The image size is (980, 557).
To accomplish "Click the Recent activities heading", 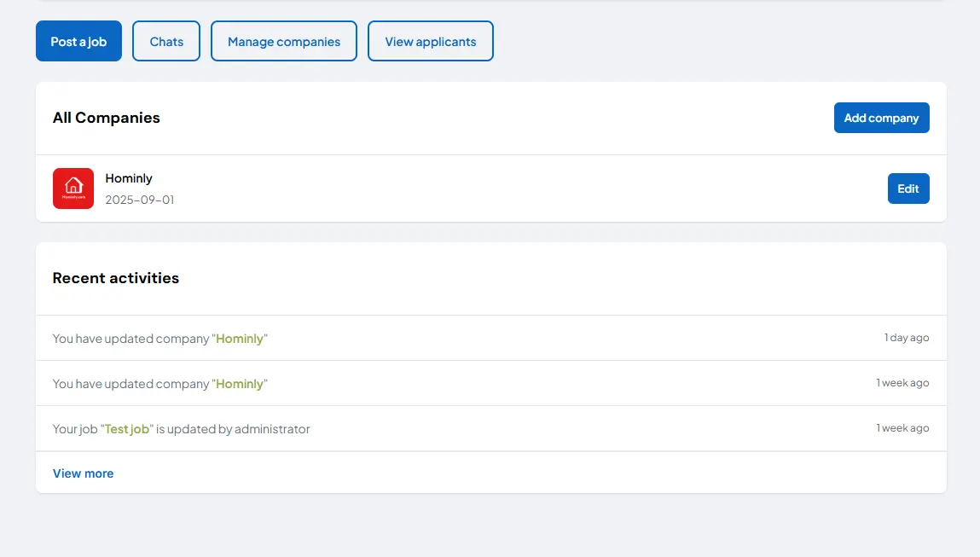I will click(116, 278).
